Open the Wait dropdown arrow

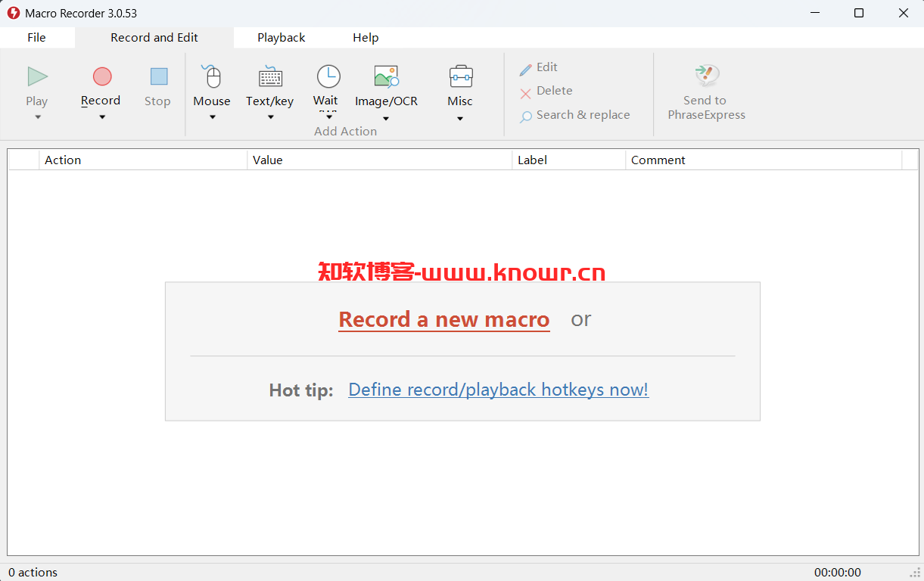coord(328,116)
